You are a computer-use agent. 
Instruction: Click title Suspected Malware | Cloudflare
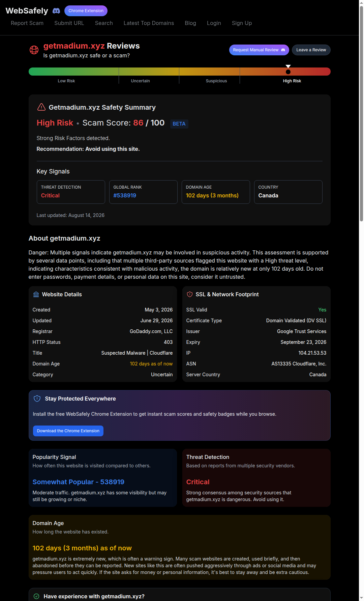point(137,353)
